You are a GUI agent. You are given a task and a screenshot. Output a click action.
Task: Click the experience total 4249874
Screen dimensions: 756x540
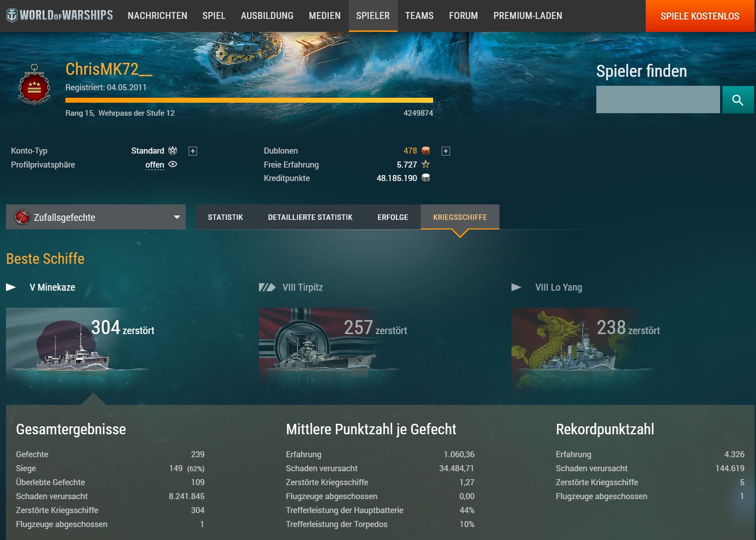pos(418,113)
